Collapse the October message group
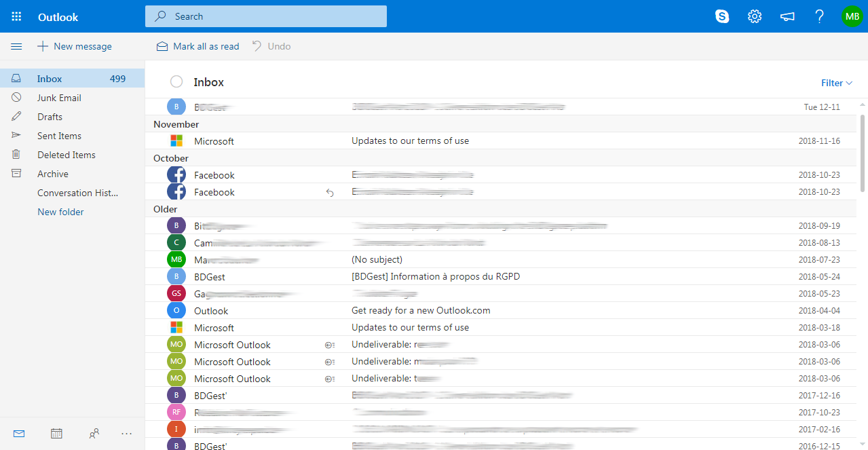Screen dimensions: 868x450 click(x=170, y=157)
